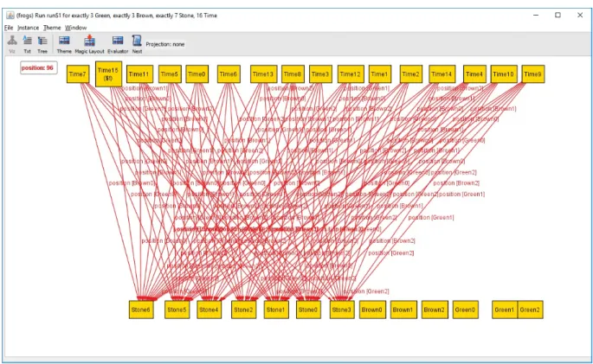Open the File menu
This screenshot has width=593, height=364.
[9, 28]
